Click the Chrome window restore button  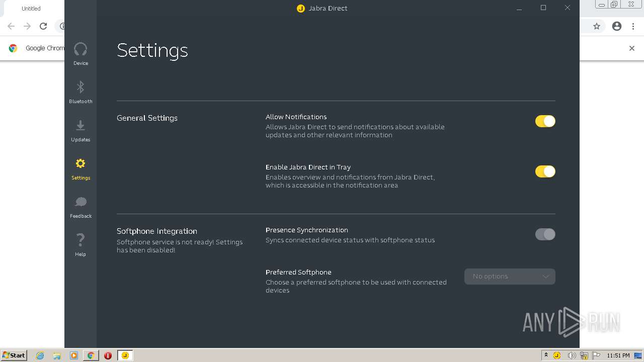[x=614, y=5]
